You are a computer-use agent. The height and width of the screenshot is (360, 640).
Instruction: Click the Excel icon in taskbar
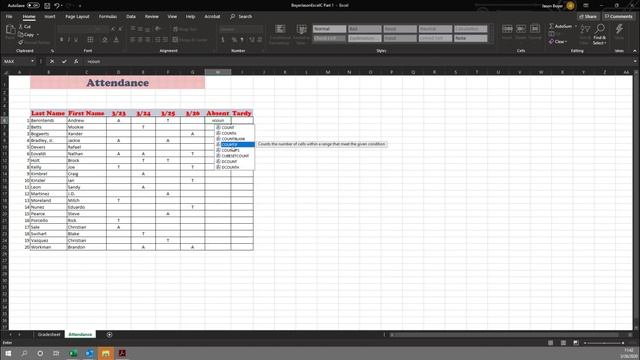(x=73, y=353)
